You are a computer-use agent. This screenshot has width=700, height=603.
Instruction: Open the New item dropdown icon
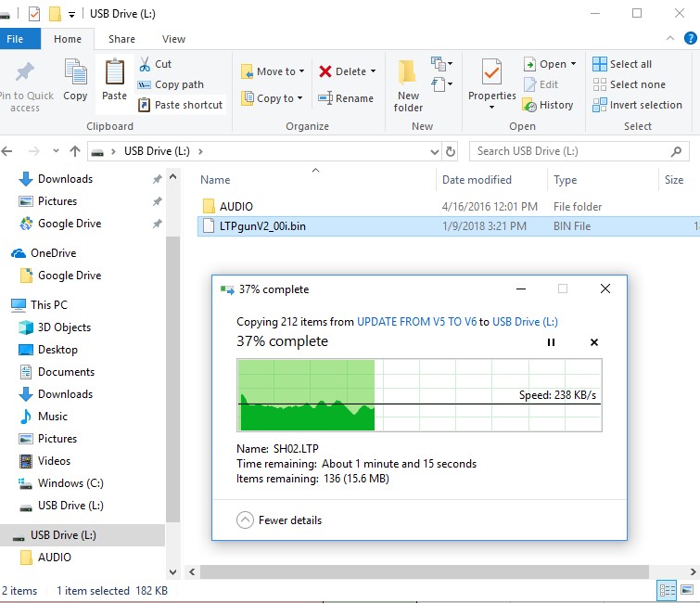coord(441,64)
